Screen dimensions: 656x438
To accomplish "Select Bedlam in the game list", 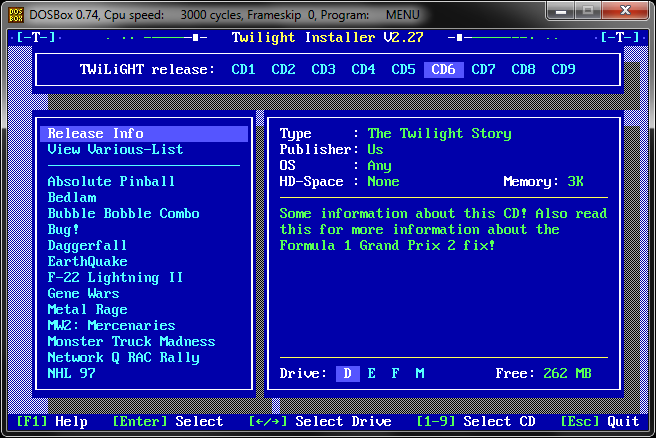I will [72, 197].
